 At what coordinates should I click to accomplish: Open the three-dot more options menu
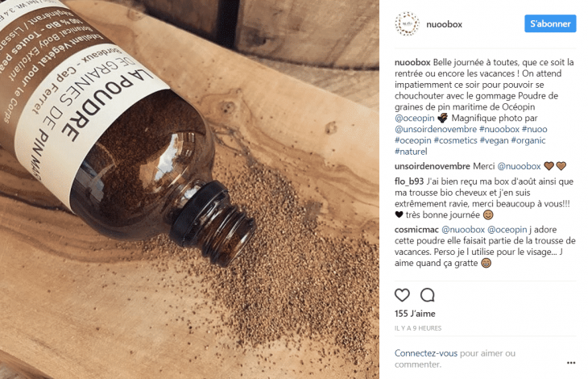[571, 363]
